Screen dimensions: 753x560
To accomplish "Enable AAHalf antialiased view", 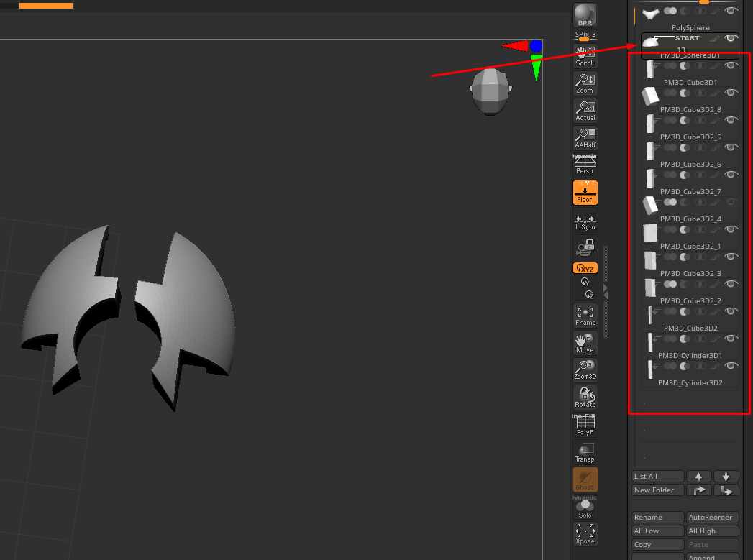I will tap(585, 138).
